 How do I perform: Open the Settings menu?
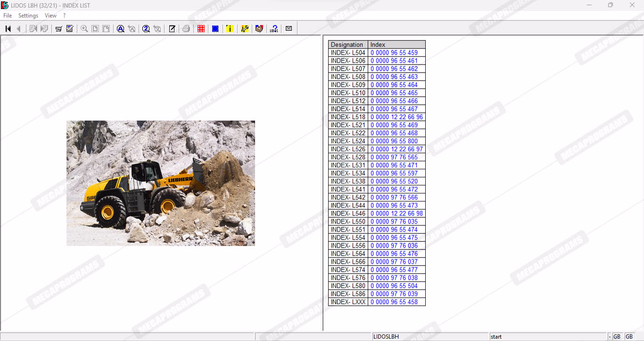point(28,16)
